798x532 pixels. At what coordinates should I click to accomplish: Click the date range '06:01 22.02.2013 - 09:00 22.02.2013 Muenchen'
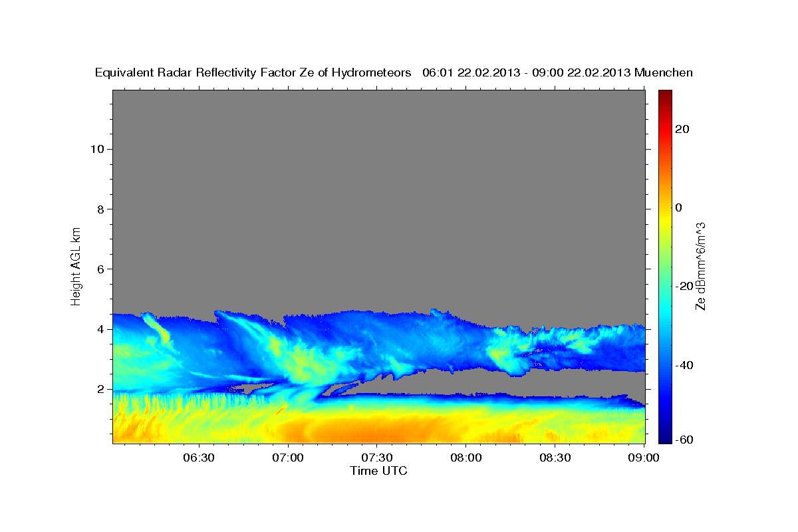tap(557, 73)
